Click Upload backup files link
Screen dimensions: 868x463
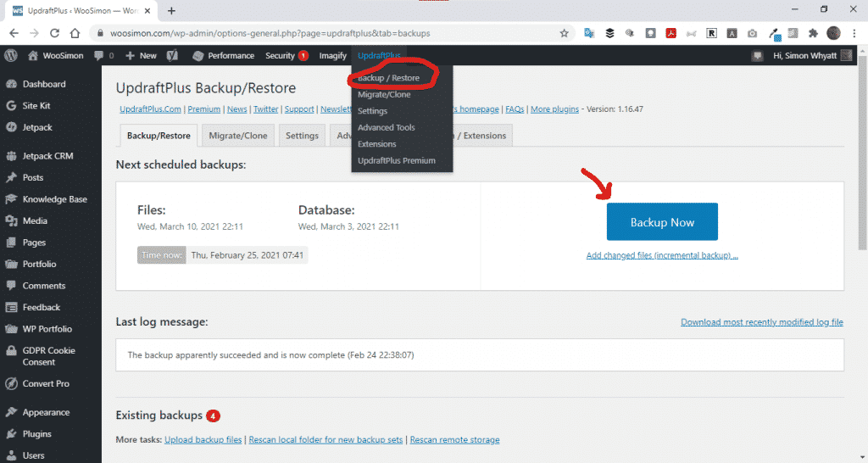point(203,440)
